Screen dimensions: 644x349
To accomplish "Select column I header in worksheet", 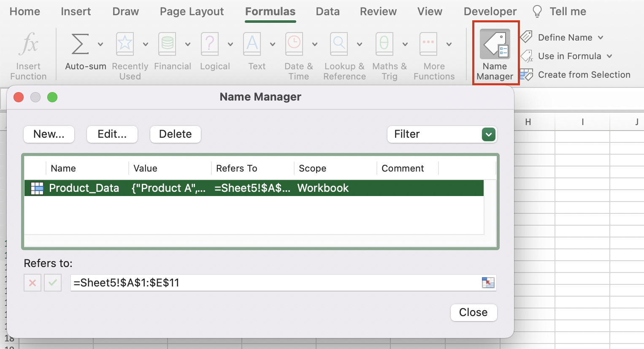I will [582, 122].
